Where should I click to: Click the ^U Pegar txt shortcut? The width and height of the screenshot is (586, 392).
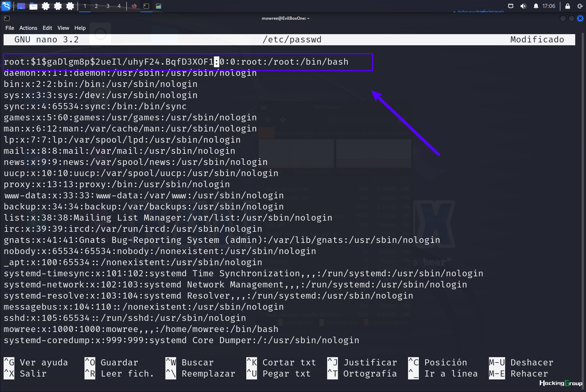(279, 374)
